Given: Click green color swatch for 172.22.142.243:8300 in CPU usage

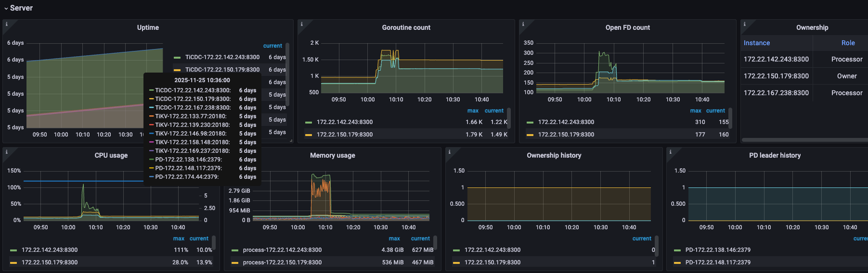Looking at the screenshot, I should [x=13, y=250].
